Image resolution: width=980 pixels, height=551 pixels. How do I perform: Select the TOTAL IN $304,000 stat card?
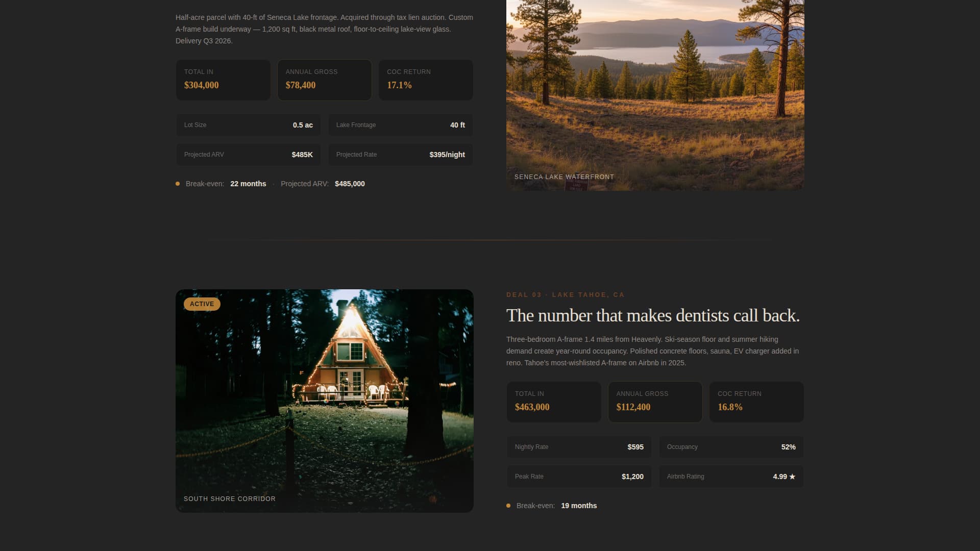point(223,80)
